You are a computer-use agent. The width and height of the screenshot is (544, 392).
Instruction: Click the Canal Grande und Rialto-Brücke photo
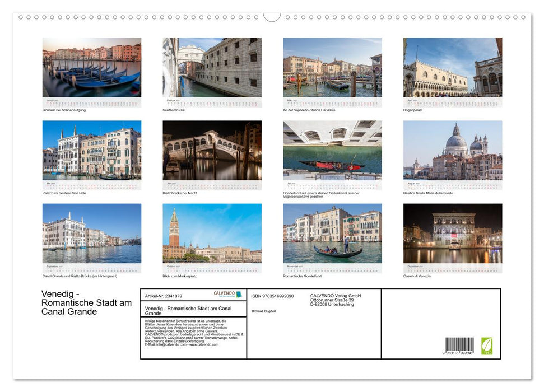91,234
